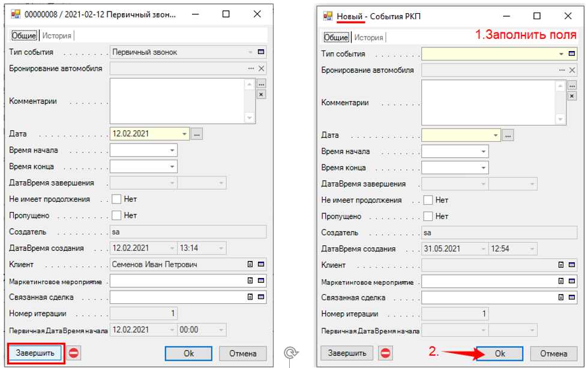588x368 pixels.
Task: Click red stop icon in left dialog
Action: 74,353
